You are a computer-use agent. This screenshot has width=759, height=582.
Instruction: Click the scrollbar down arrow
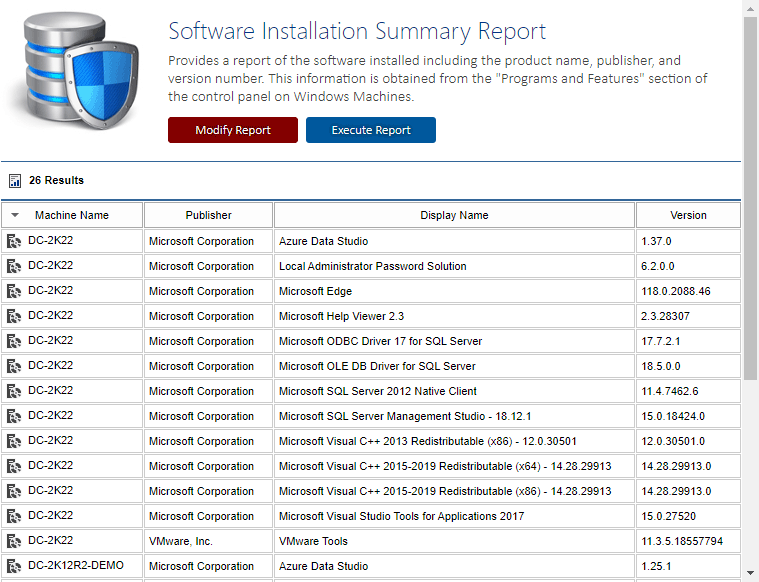(x=750, y=573)
